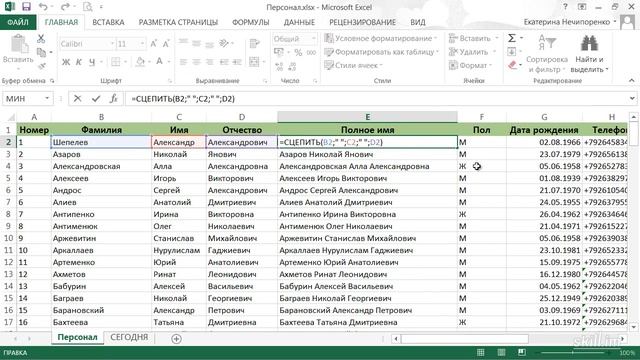The width and height of the screenshot is (640, 360).
Task: Undo the last action
Action: click(43, 7)
